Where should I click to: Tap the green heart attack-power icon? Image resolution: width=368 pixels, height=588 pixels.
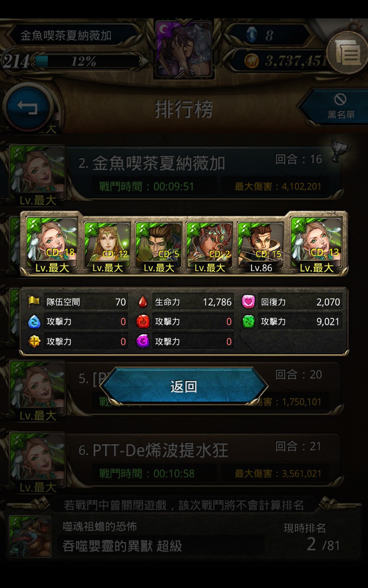pyautogui.click(x=249, y=322)
